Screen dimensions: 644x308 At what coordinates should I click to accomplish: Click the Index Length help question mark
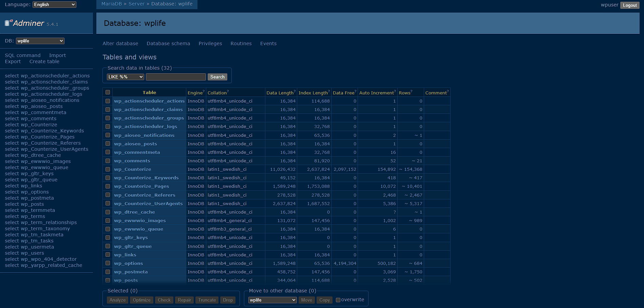[329, 91]
